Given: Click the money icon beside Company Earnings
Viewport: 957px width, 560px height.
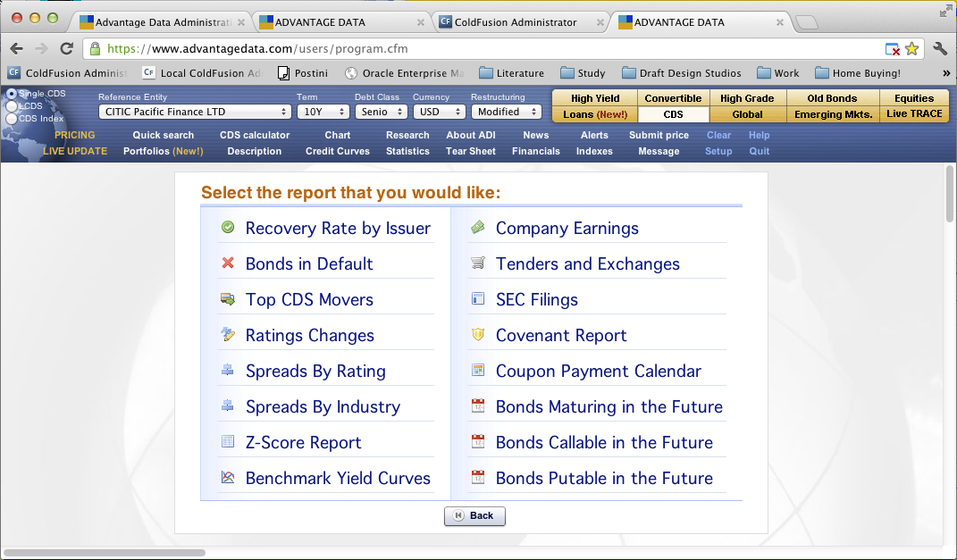Looking at the screenshot, I should 478,228.
